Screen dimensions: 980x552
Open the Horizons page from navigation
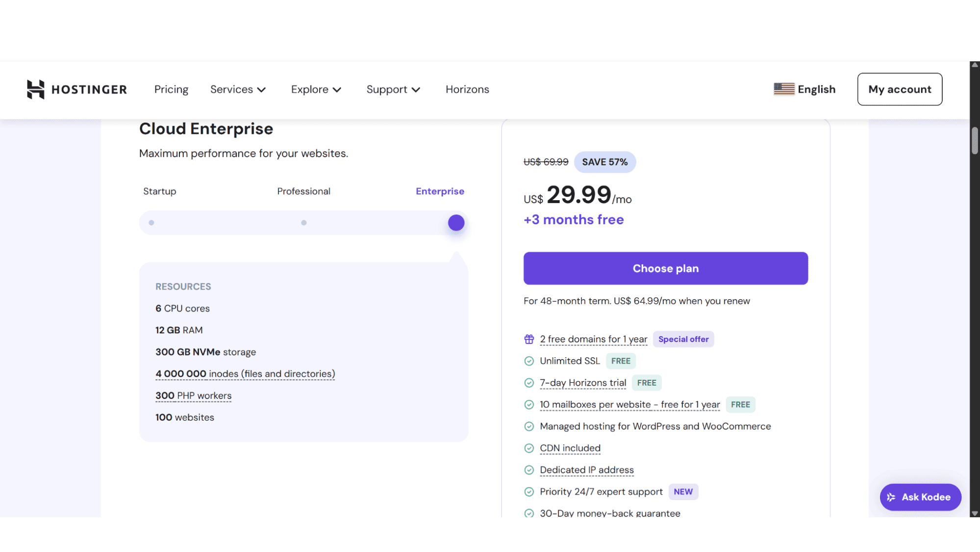pos(467,89)
